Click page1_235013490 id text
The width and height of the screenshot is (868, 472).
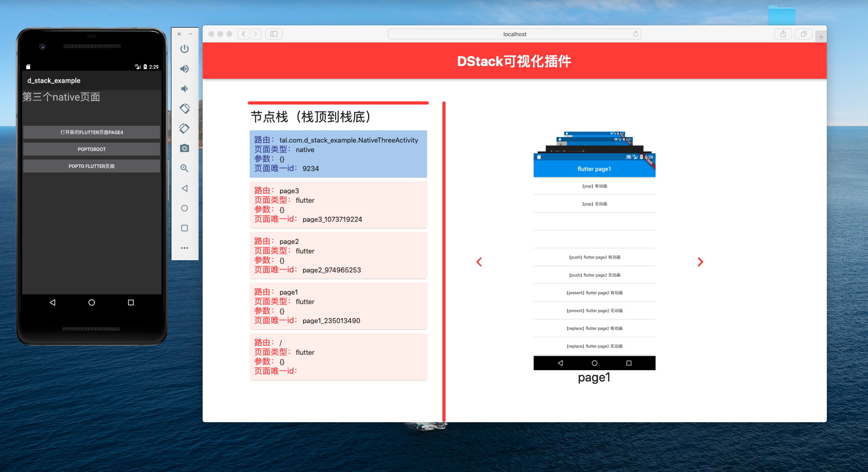coord(332,320)
